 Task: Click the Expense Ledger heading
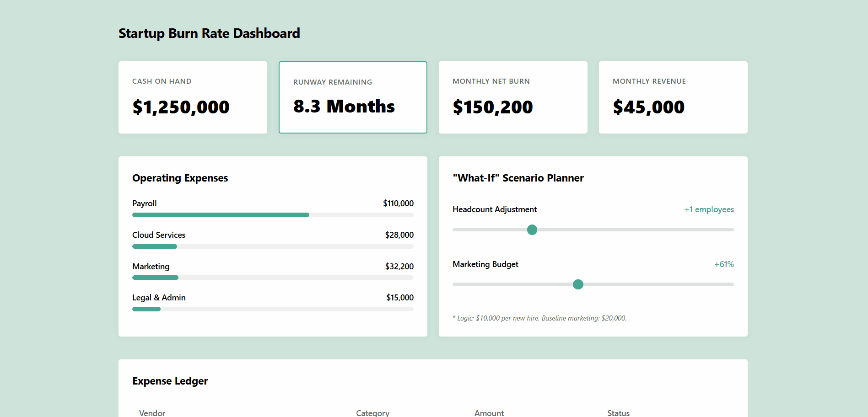pos(170,381)
